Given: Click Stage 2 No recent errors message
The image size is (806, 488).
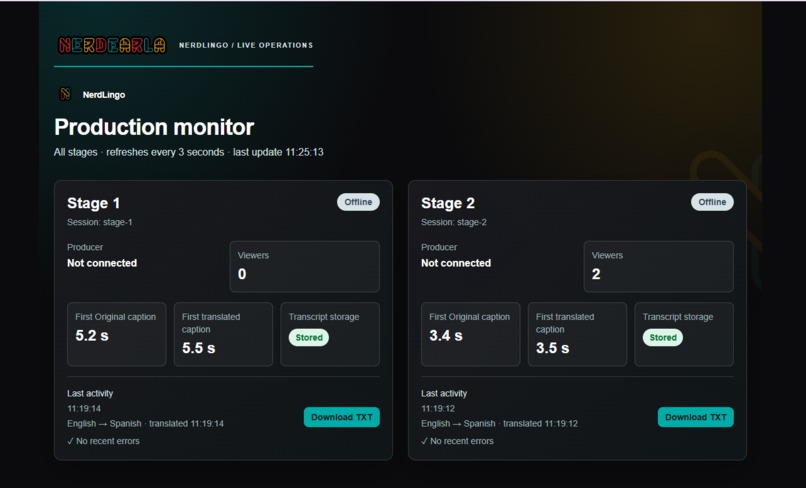Looking at the screenshot, I should [457, 441].
